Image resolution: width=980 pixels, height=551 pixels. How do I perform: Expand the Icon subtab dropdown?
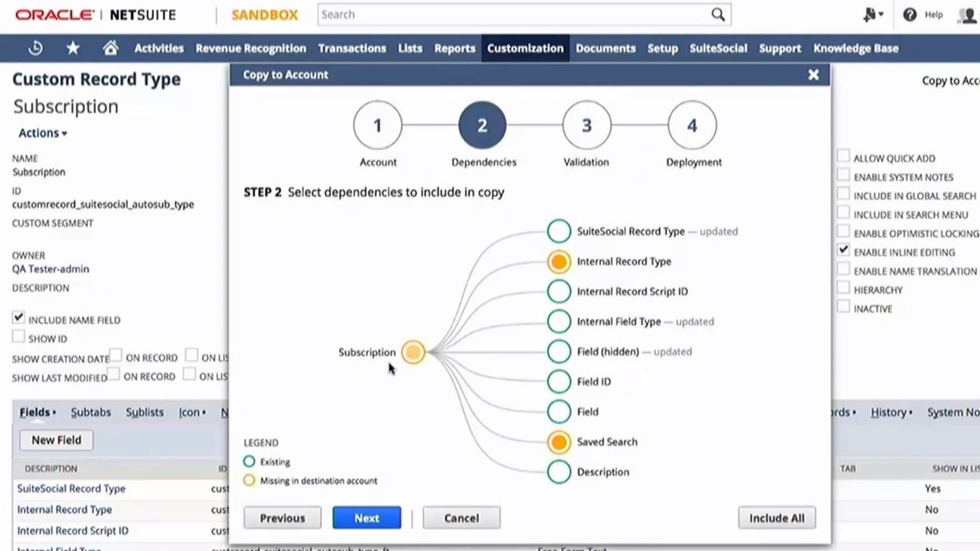tap(192, 412)
